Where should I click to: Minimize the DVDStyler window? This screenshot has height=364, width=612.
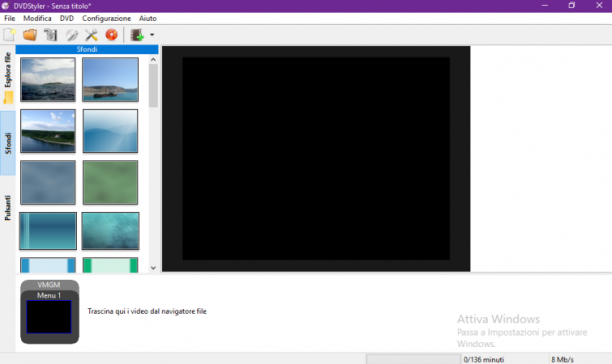pyautogui.click(x=545, y=5)
